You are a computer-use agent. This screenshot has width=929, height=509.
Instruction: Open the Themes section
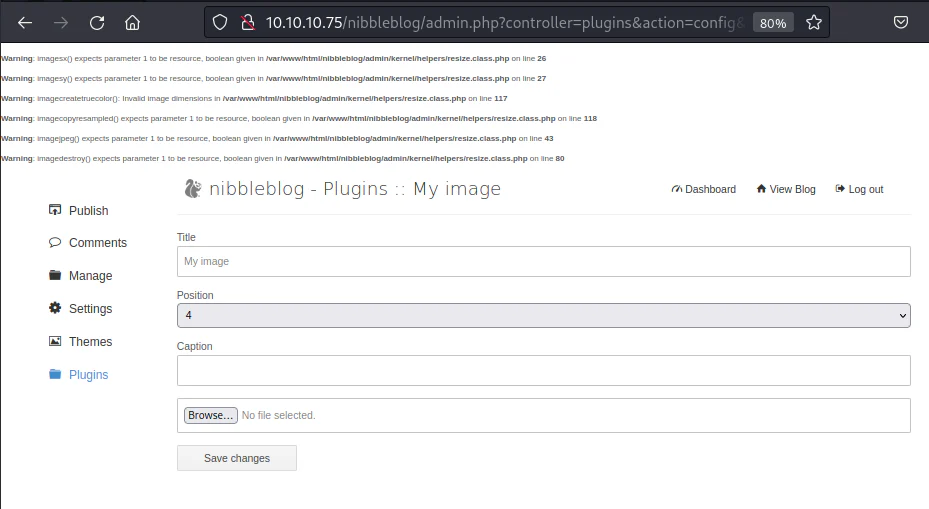[x=90, y=342]
